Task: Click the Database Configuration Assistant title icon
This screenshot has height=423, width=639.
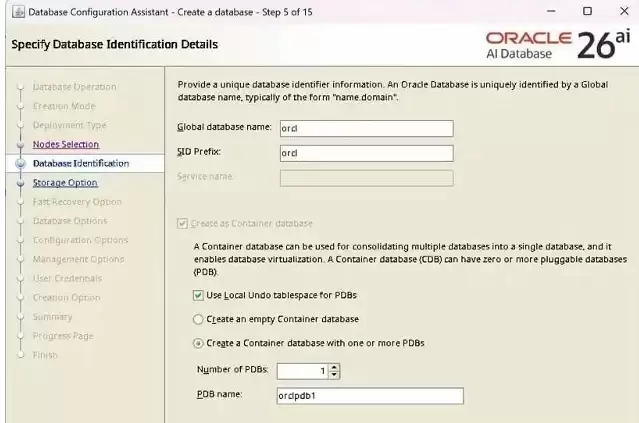Action: point(18,12)
